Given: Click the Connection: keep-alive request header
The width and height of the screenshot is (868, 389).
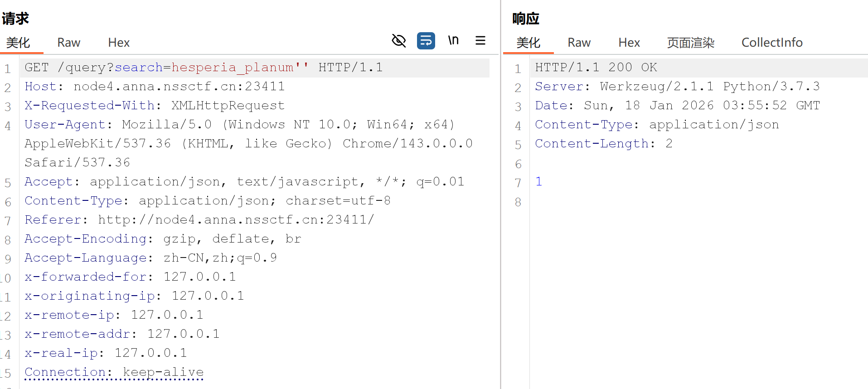Looking at the screenshot, I should coord(114,372).
